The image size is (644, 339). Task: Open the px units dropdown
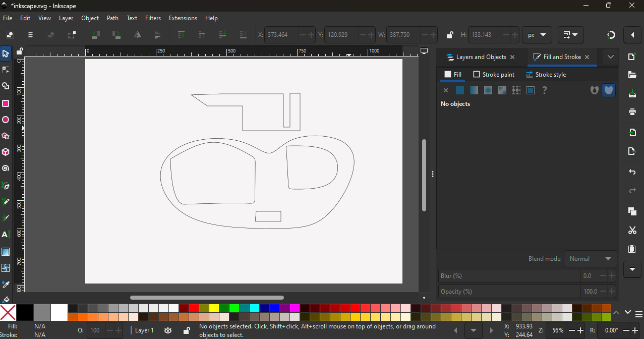click(x=537, y=35)
